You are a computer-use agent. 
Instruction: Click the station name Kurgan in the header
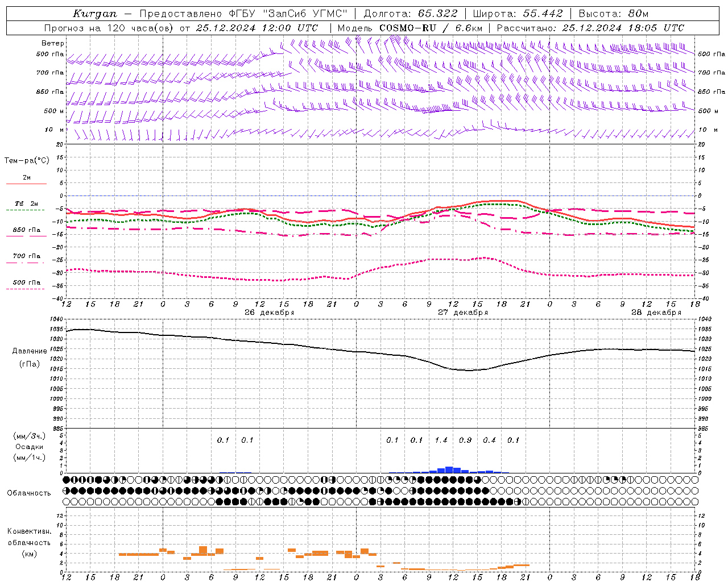pos(95,14)
